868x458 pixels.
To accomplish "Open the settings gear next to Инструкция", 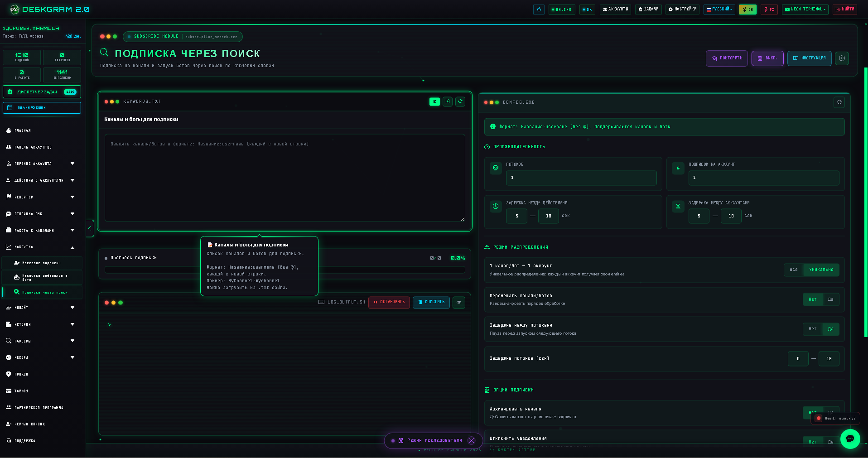I will click(842, 58).
